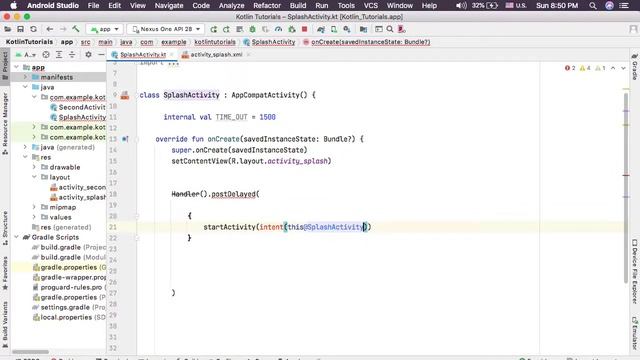Open the Profile app gauge icon
The image size is (640, 360).
coord(278,29)
